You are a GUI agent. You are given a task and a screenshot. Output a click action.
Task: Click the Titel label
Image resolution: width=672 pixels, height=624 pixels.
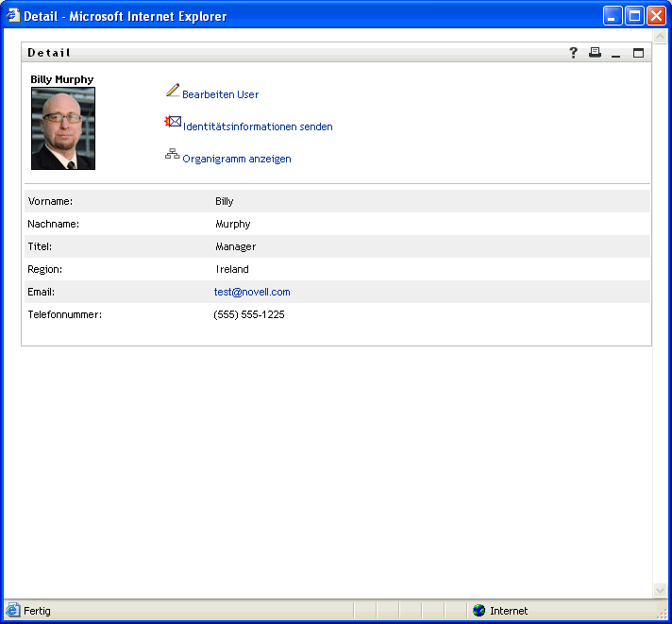40,246
